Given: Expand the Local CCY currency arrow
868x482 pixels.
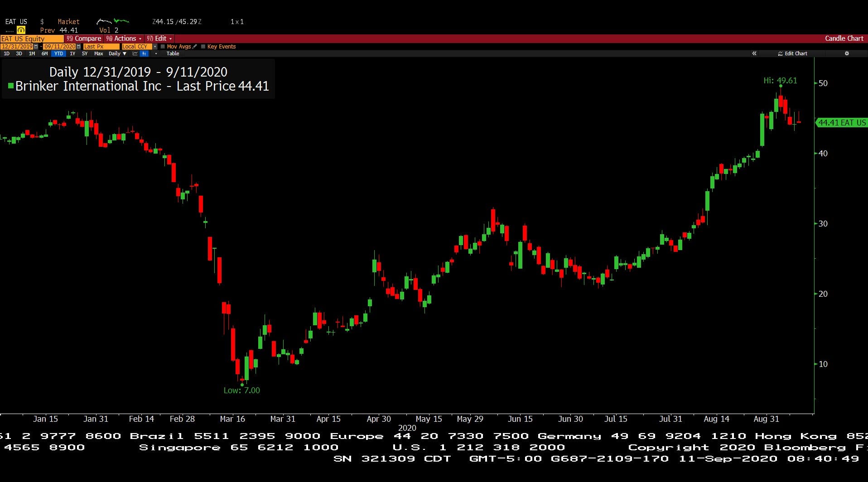Looking at the screenshot, I should tap(155, 47).
